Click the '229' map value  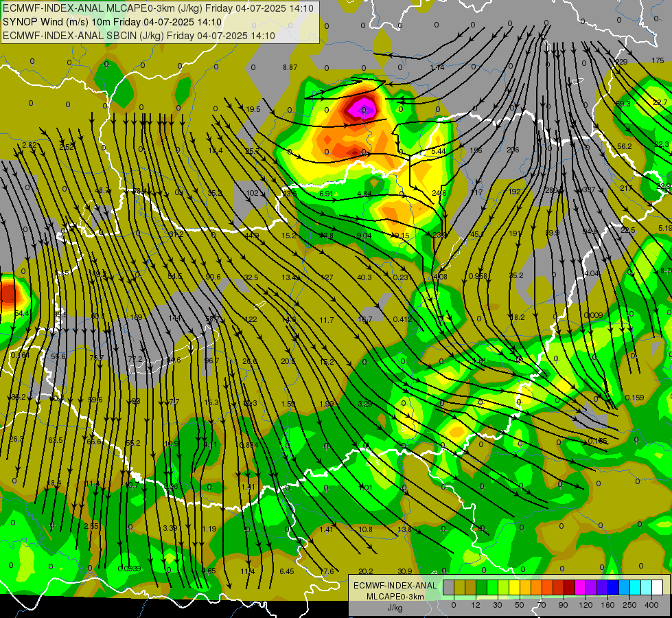(x=621, y=62)
